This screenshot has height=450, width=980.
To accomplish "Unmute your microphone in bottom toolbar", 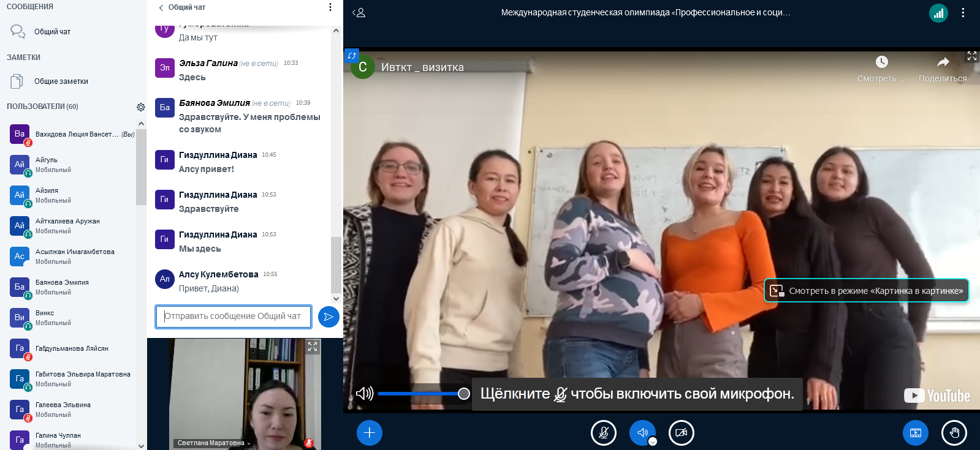I will point(603,433).
